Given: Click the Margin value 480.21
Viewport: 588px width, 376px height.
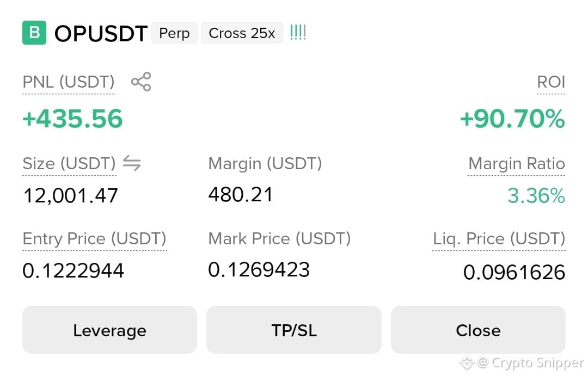Looking at the screenshot, I should click(241, 195).
